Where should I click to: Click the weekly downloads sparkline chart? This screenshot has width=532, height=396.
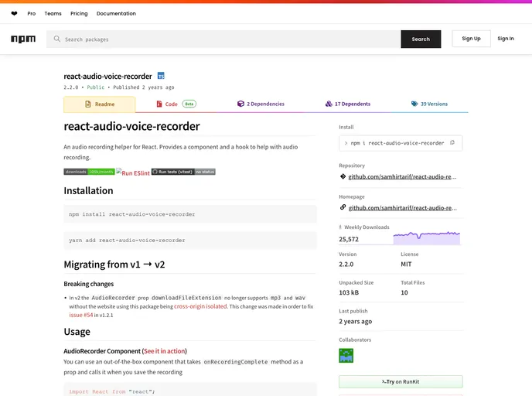pyautogui.click(x=427, y=238)
